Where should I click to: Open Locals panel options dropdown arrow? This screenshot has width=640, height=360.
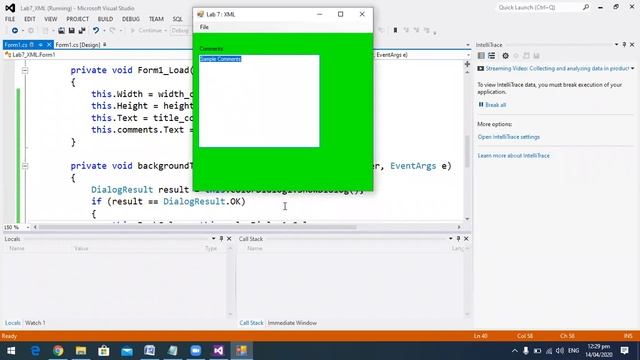click(213, 239)
